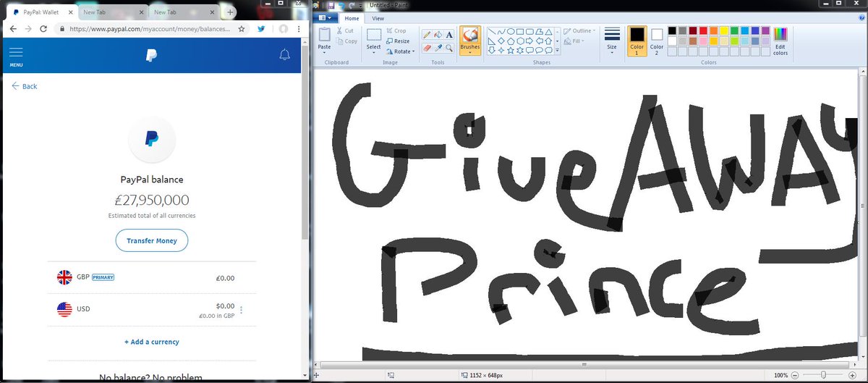The width and height of the screenshot is (868, 383).
Task: Switch to the Home ribbon tab
Action: [x=352, y=18]
